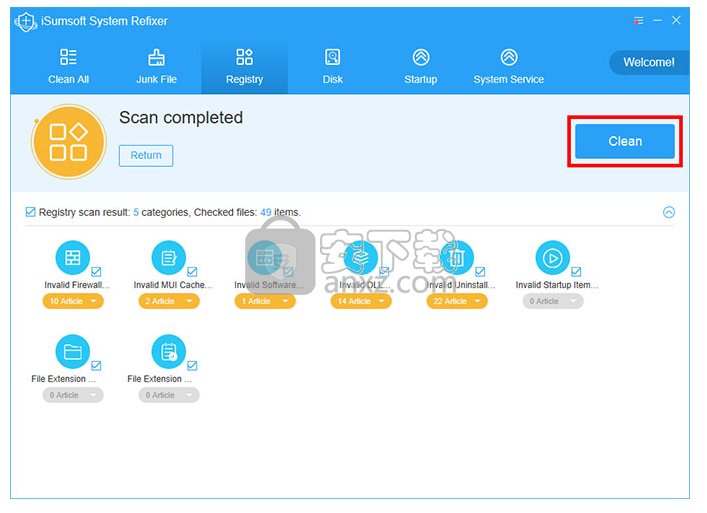Click the Invalid Software category icon
The width and height of the screenshot is (707, 513).
tap(265, 257)
